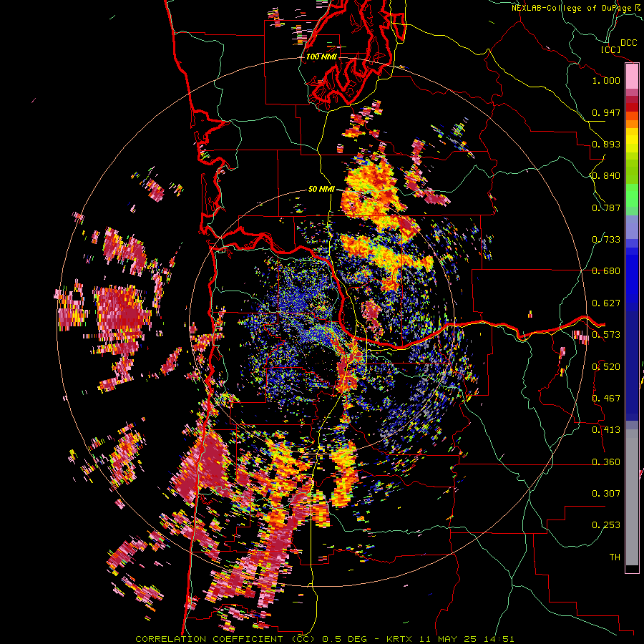Image resolution: width=644 pixels, height=644 pixels.
Task: Select the 0.787 scale value
Action: click(606, 208)
